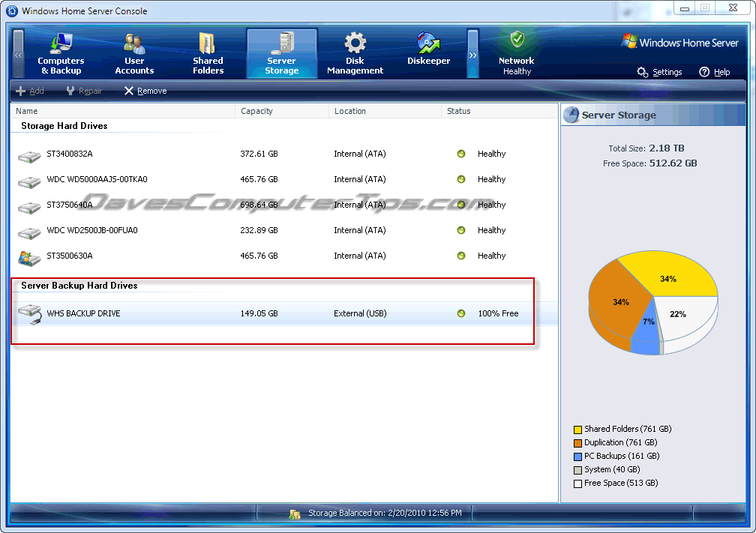The image size is (756, 533).
Task: Click the WDC WD2500JB-00FUA0 drive name
Action: coord(92,230)
